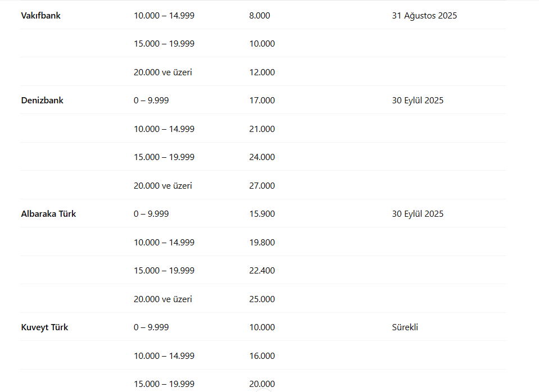Click the 25.000 amount cell
The height and width of the screenshot is (392, 539).
[262, 299]
